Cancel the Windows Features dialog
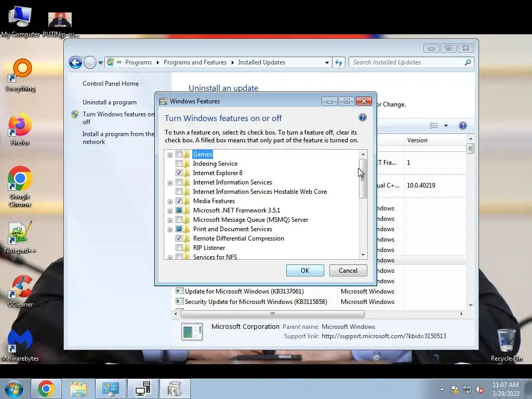This screenshot has width=532, height=399. [x=348, y=270]
